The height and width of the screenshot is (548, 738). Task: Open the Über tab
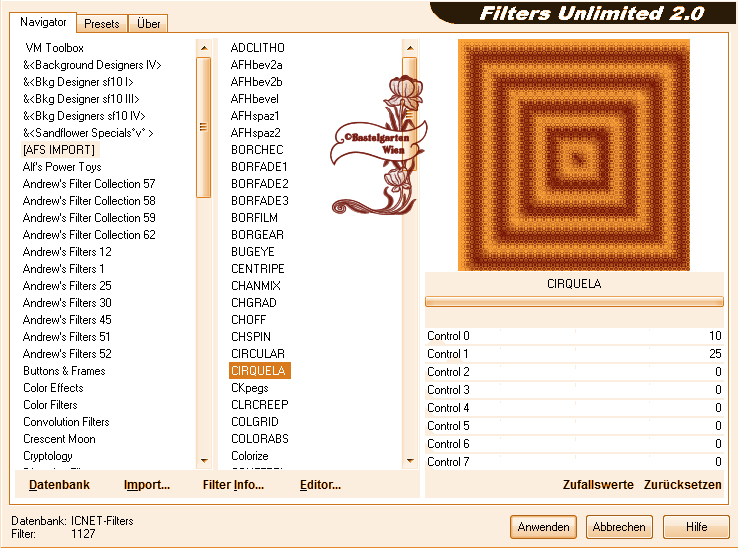[148, 24]
